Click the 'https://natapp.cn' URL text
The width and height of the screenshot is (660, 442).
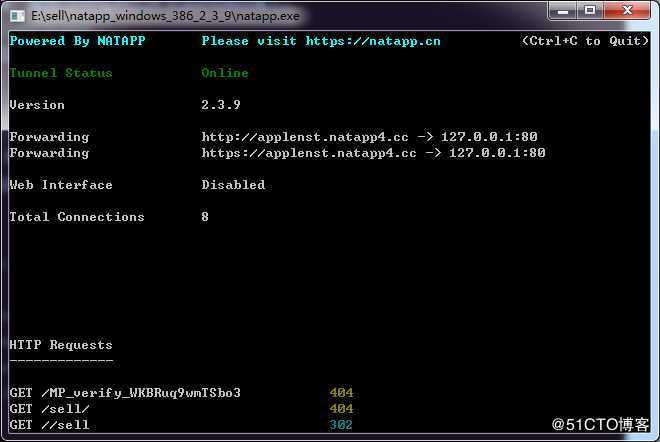pyautogui.click(x=373, y=41)
